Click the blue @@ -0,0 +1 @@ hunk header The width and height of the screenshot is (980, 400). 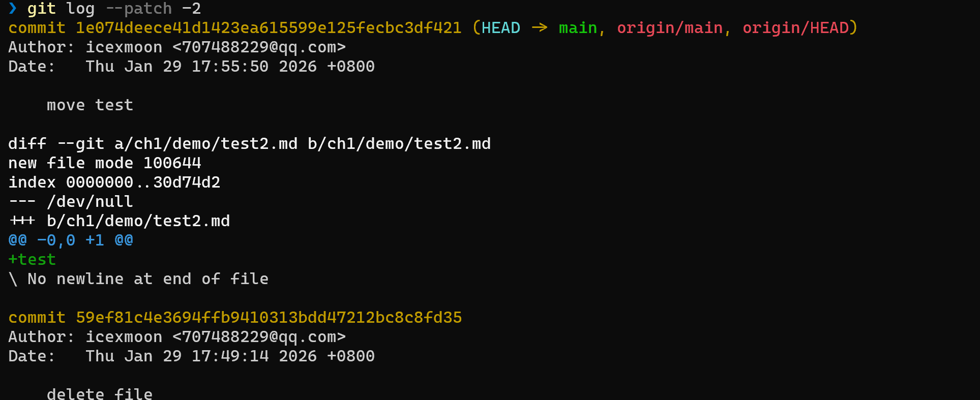coord(71,240)
